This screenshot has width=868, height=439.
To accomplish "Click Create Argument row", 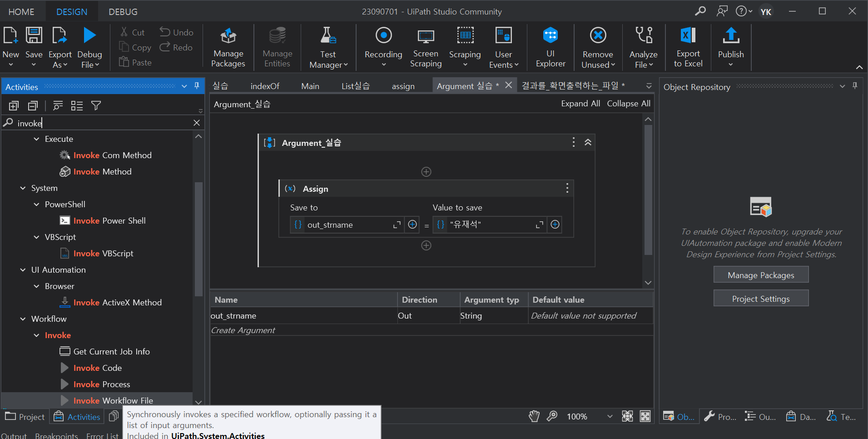I will (x=432, y=330).
